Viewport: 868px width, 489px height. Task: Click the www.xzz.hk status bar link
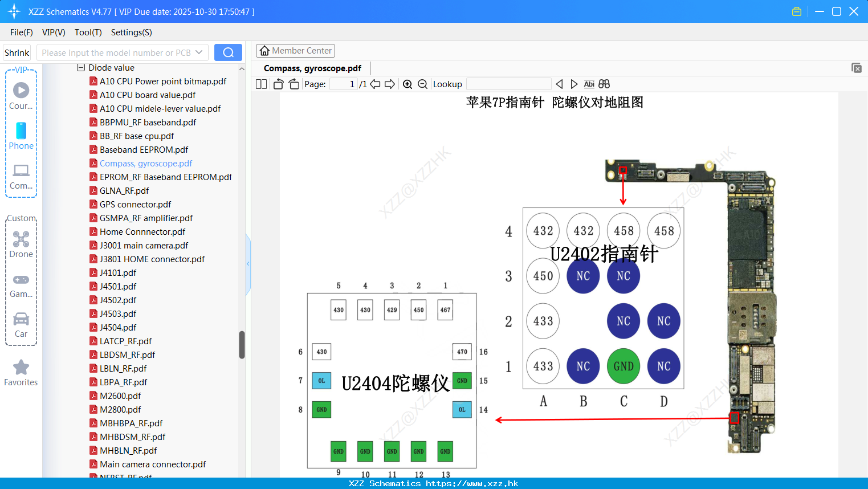(472, 483)
